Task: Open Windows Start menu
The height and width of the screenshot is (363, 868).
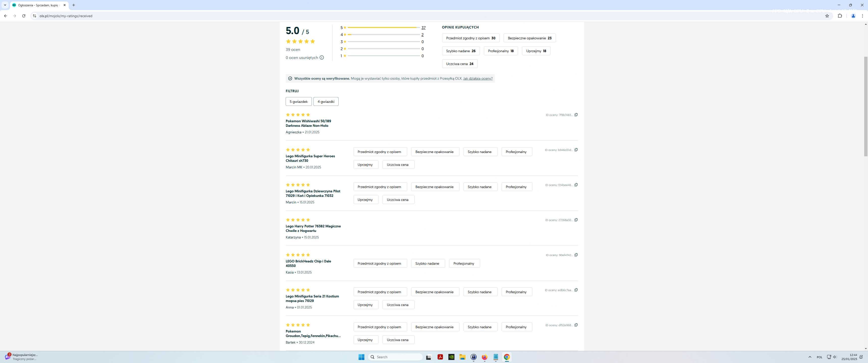Action: [x=361, y=357]
